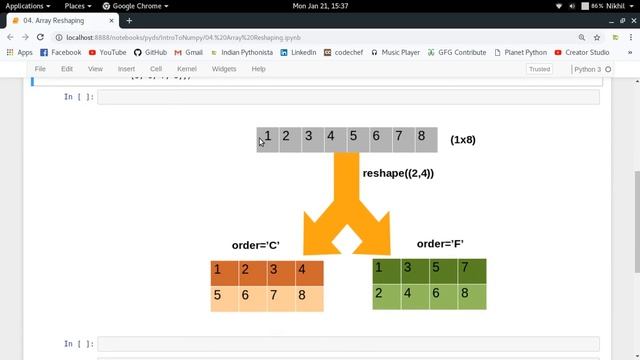
Task: Open the Jupyter View menu
Action: click(95, 69)
